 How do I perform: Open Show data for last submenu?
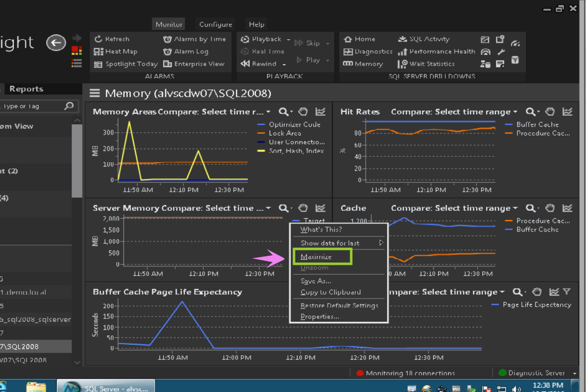tap(339, 243)
